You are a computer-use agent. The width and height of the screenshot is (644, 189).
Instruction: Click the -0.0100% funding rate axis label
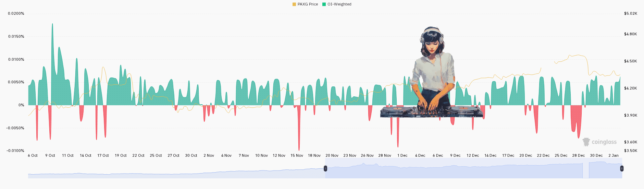(15, 151)
